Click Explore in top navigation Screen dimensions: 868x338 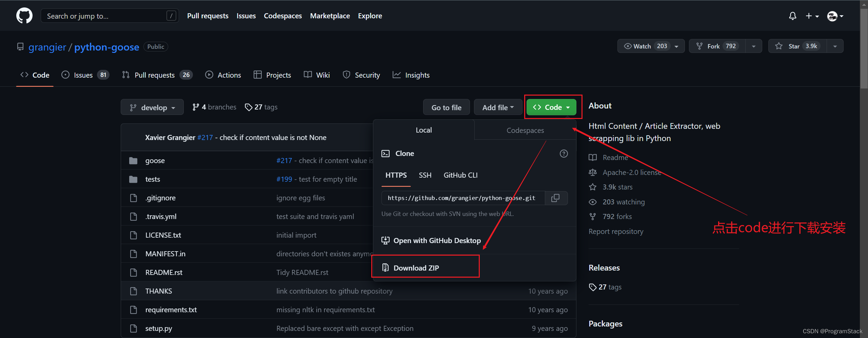370,16
